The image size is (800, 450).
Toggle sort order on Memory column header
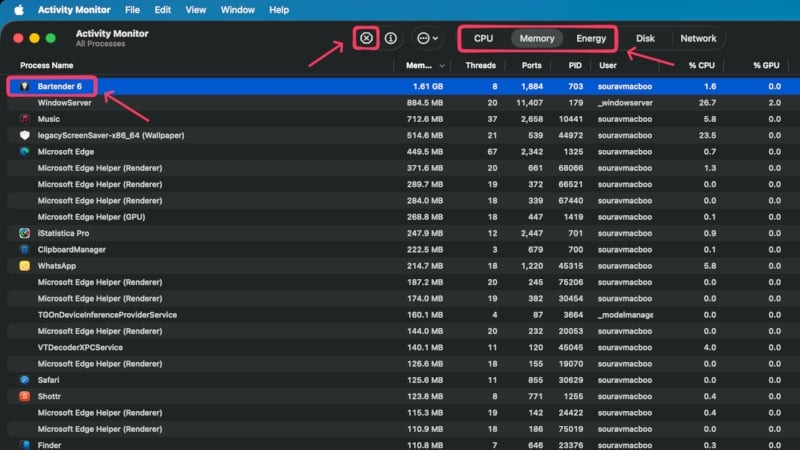(424, 65)
